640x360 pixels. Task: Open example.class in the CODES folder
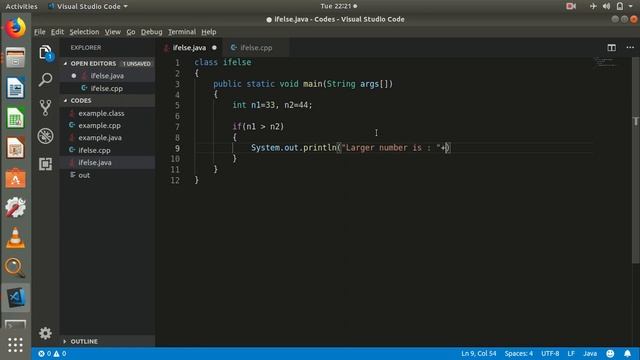101,113
